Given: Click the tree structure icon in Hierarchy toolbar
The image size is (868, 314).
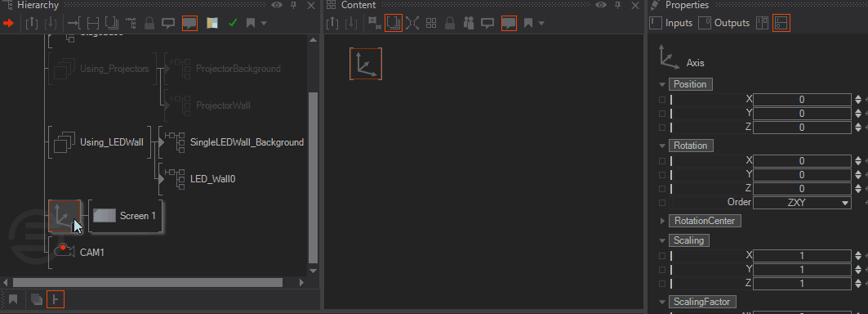Looking at the screenshot, I should [x=131, y=23].
